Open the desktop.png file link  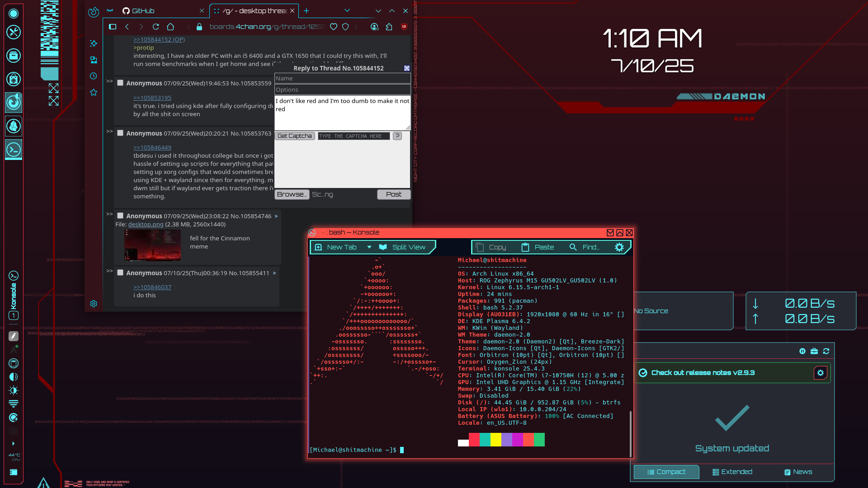146,224
